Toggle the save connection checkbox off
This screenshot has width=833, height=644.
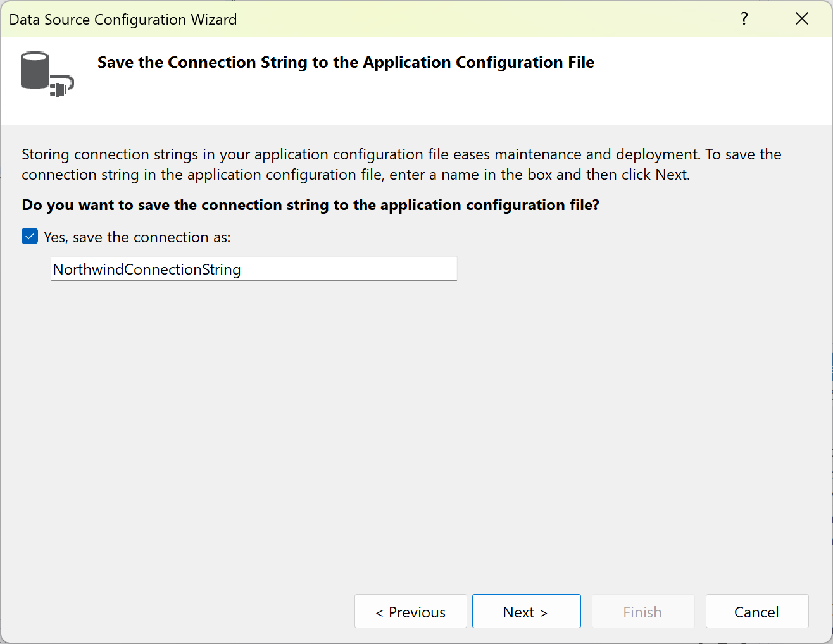pyautogui.click(x=30, y=236)
